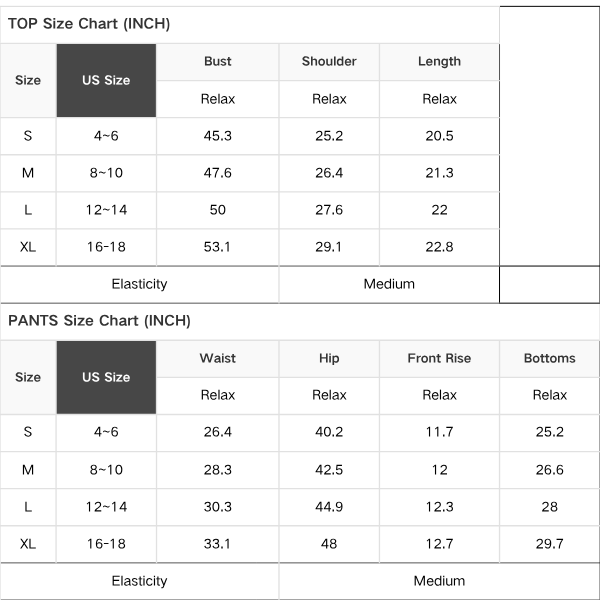Click the TOP Size Chart (INCH) heading
600x600 pixels.
click(x=89, y=24)
